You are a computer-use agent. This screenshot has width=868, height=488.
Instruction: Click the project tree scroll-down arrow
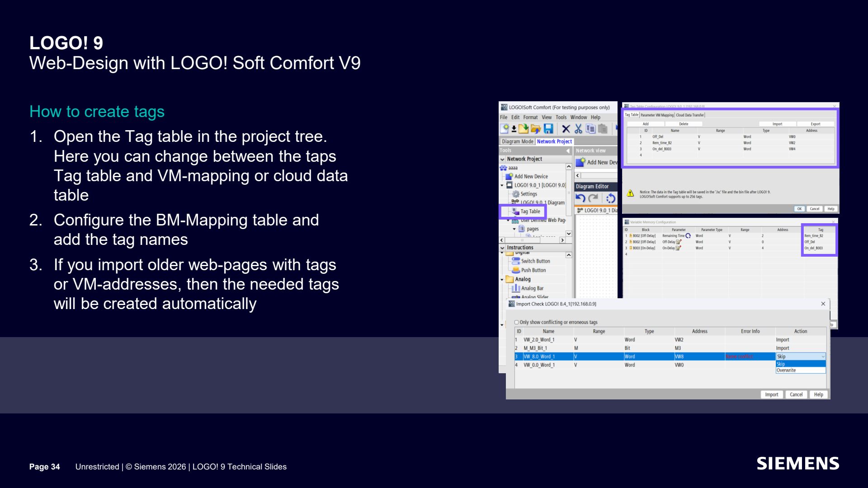tap(569, 234)
